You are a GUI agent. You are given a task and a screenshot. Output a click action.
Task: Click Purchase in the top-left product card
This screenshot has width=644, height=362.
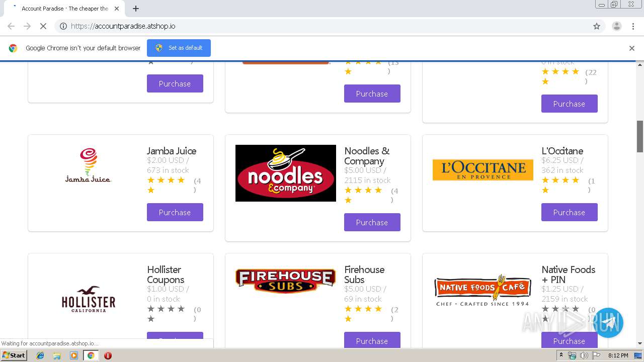click(175, 83)
